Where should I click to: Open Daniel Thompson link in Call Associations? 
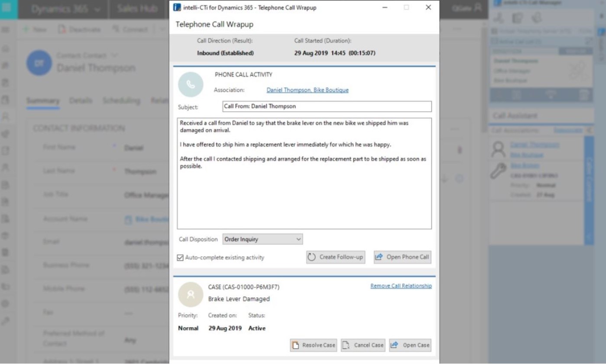(x=535, y=145)
